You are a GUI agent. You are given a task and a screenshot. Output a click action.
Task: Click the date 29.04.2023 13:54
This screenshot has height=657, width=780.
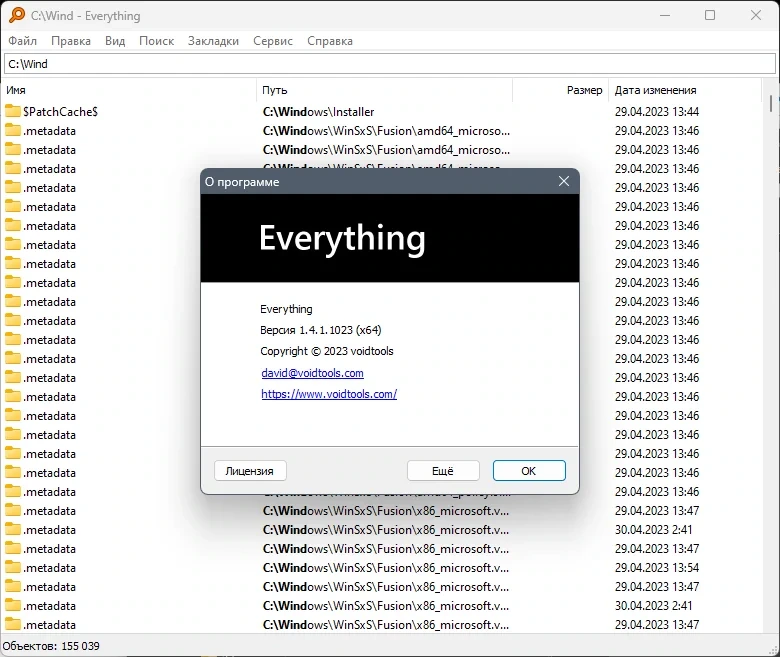(657, 567)
